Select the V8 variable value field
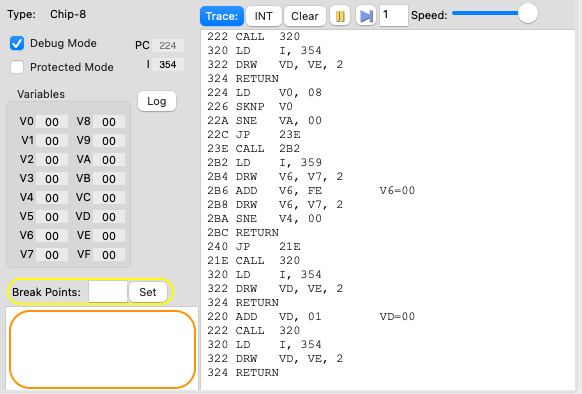582x394 pixels. pos(109,122)
